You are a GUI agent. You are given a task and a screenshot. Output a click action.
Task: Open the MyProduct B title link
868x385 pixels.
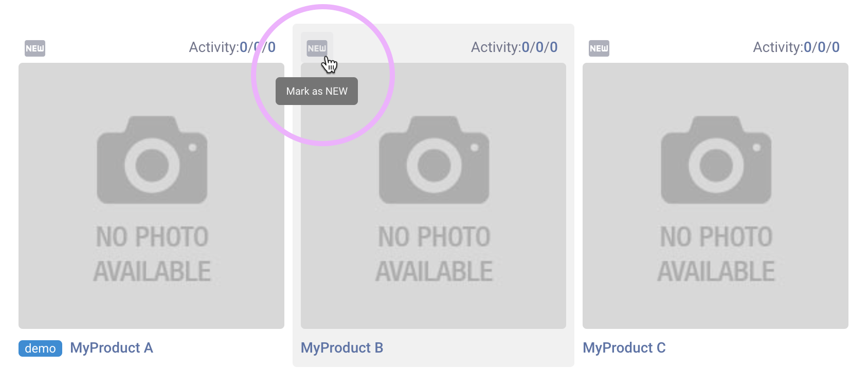[x=342, y=348]
